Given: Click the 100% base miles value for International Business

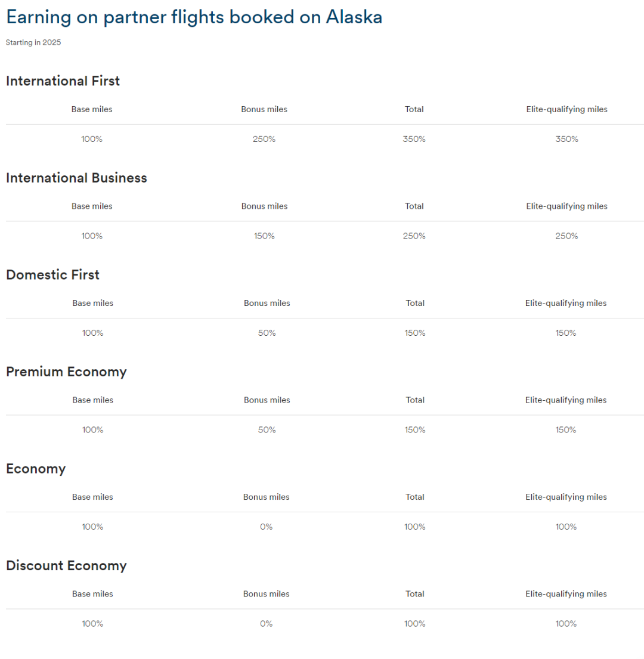Looking at the screenshot, I should tap(92, 236).
